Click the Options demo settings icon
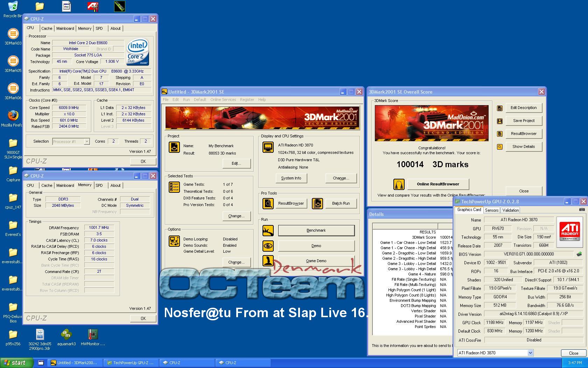Screen dimensions: 588x368 pos(174,241)
